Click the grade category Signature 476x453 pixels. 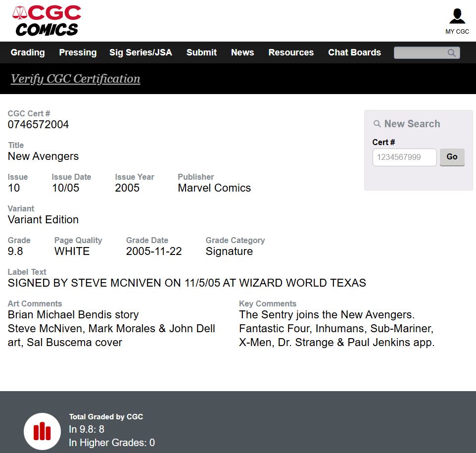(x=229, y=252)
